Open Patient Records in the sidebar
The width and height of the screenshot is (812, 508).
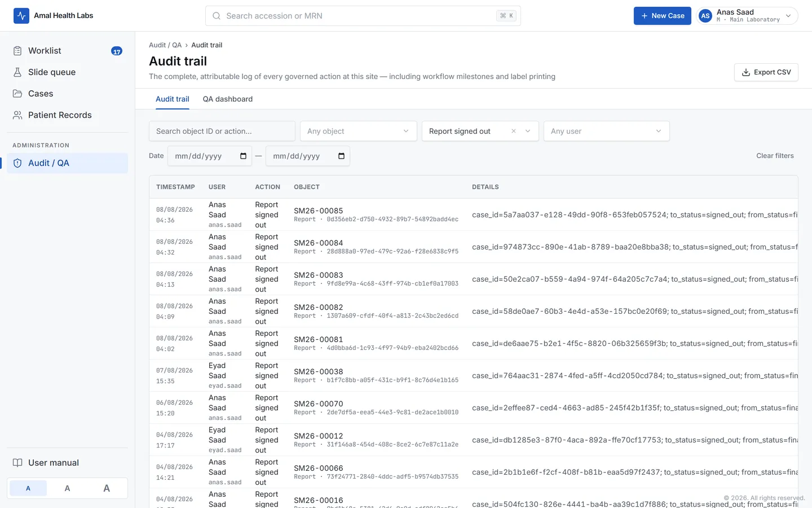[68, 115]
